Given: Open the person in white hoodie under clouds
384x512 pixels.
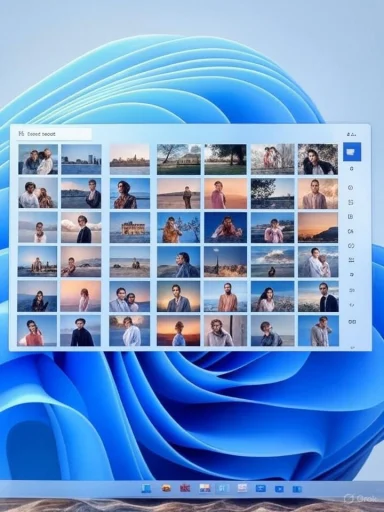Looking at the screenshot, I should pyautogui.click(x=130, y=331).
